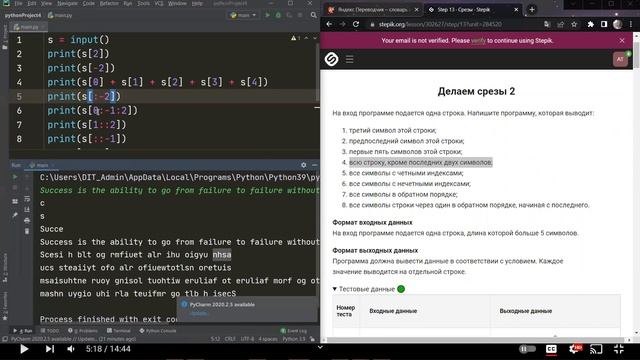640x360 pixels.
Task: Open YouTube player settings gear
Action: point(574,349)
